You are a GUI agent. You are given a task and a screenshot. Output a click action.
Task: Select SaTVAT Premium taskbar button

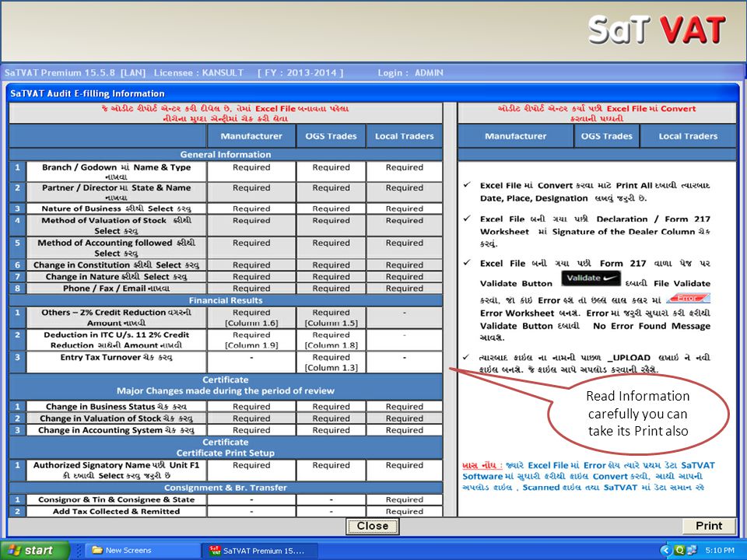pyautogui.click(x=258, y=551)
